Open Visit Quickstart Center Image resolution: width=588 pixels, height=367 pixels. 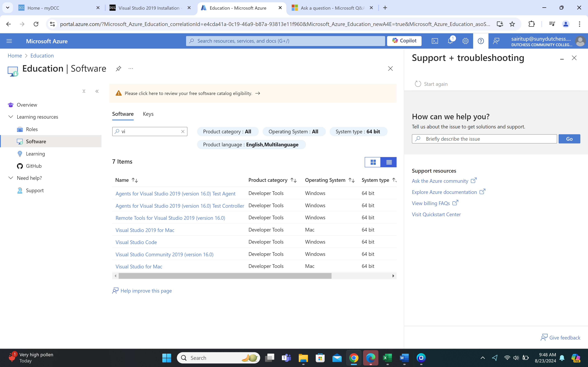(x=436, y=214)
